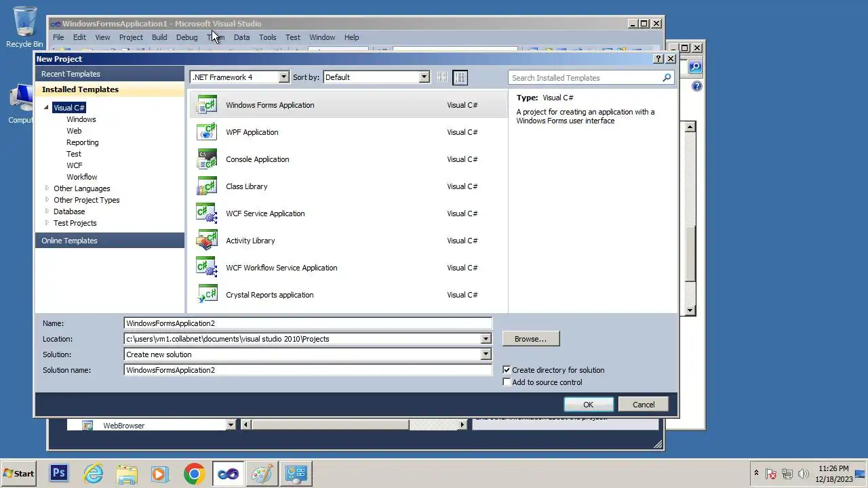This screenshot has width=868, height=488.
Task: Show hidden tray icons arrow
Action: pyautogui.click(x=756, y=473)
